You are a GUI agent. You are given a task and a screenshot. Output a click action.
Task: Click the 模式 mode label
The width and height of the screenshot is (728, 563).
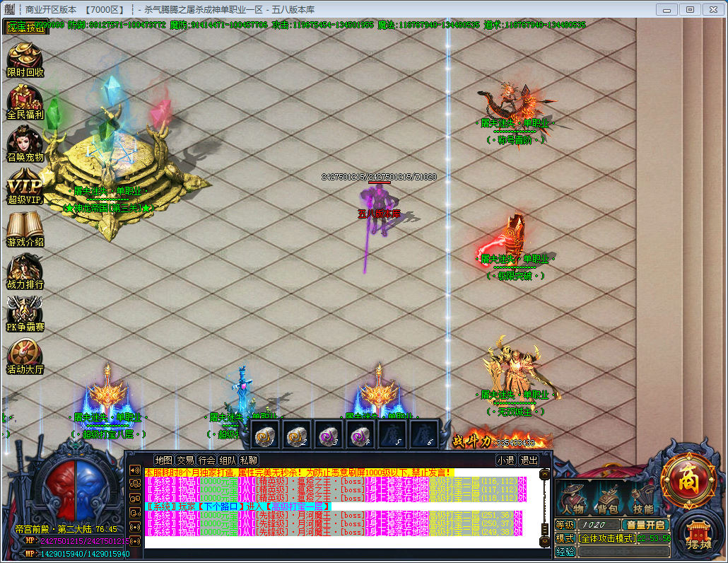(x=565, y=538)
